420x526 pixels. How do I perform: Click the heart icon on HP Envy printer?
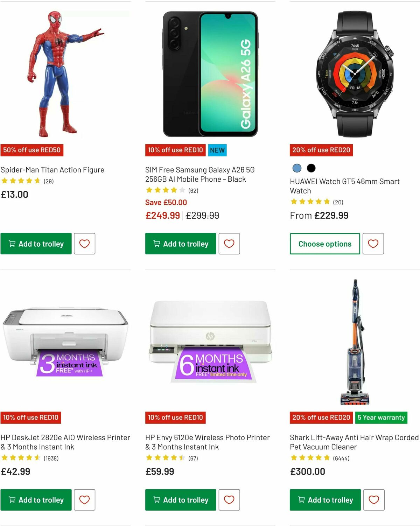[229, 500]
